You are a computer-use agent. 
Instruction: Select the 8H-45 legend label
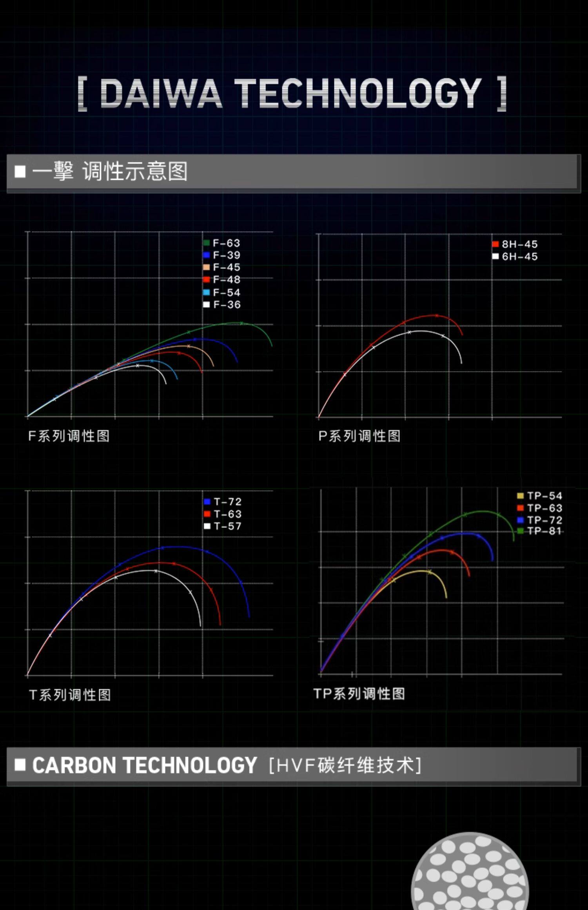(x=520, y=244)
